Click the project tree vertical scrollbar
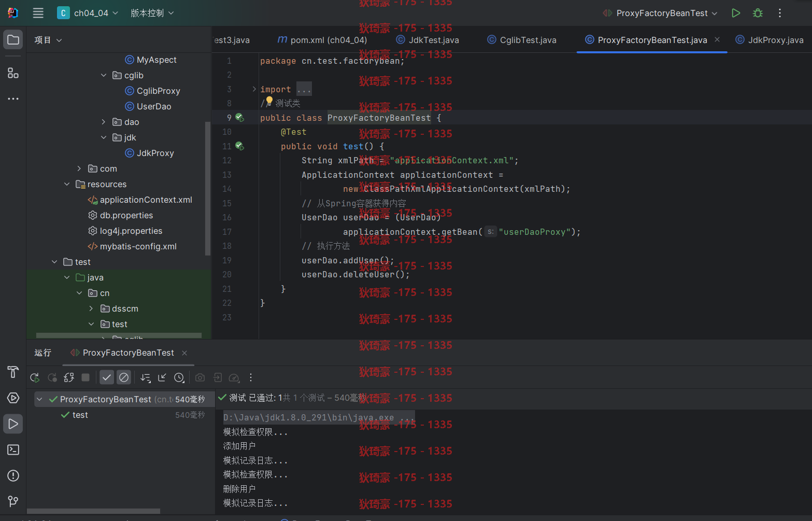 point(208,188)
